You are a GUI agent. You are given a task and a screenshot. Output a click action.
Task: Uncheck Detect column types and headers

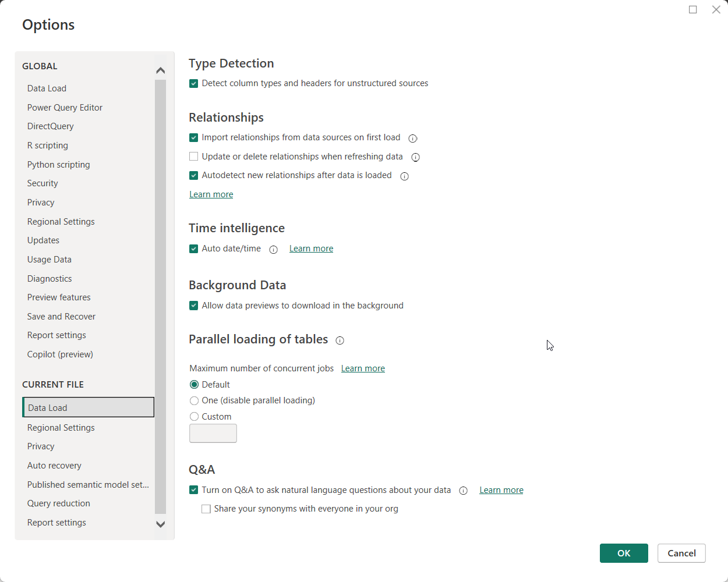click(x=194, y=84)
